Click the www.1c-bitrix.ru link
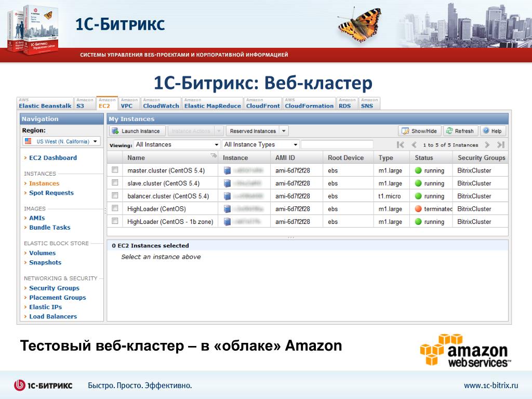532x399 pixels. (491, 385)
